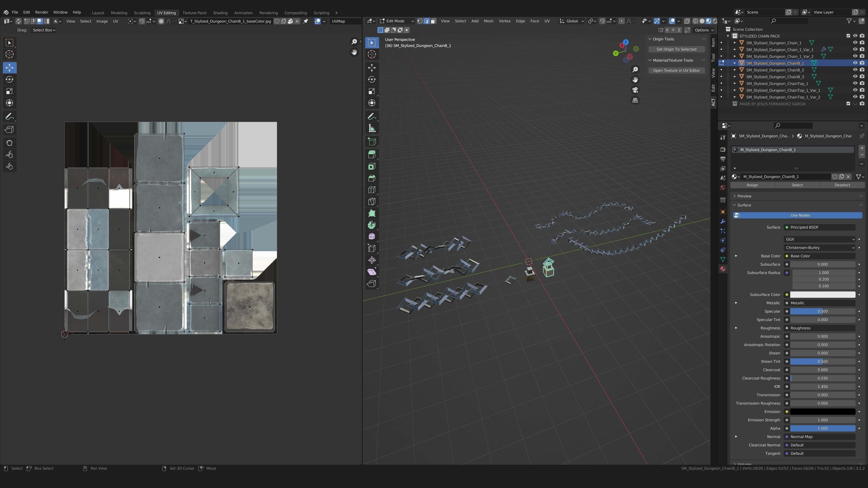Select the Grab tool in UV editor toolbar
Image resolution: width=868 pixels, height=488 pixels.
click(9, 143)
